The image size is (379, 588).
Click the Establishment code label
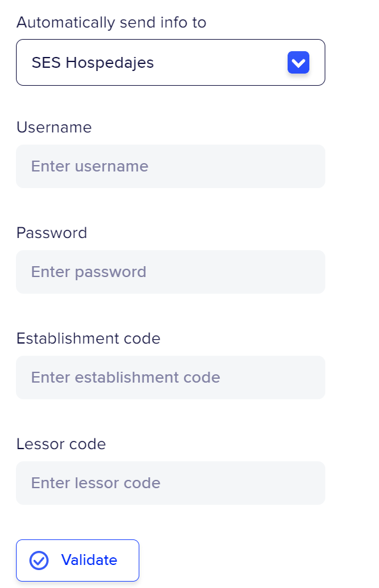pyautogui.click(x=88, y=338)
